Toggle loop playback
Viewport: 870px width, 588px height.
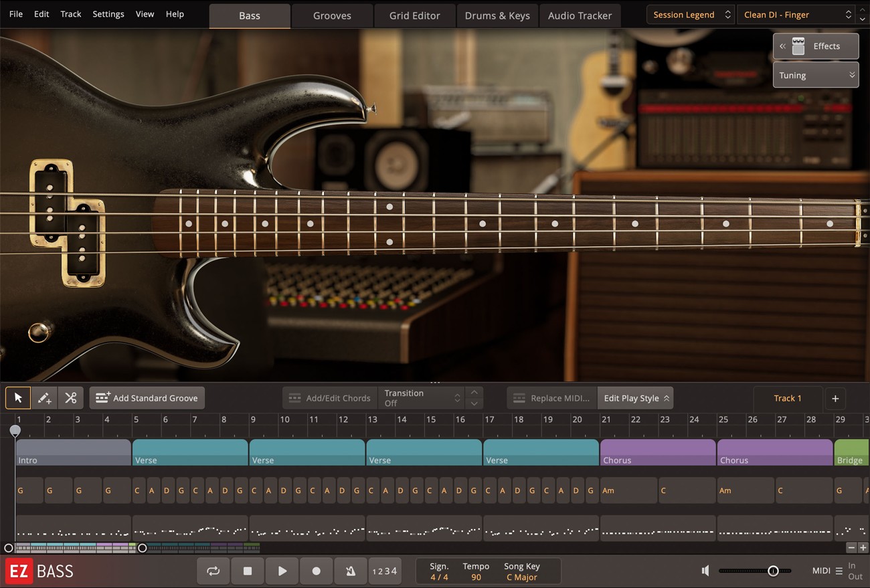[x=213, y=571]
